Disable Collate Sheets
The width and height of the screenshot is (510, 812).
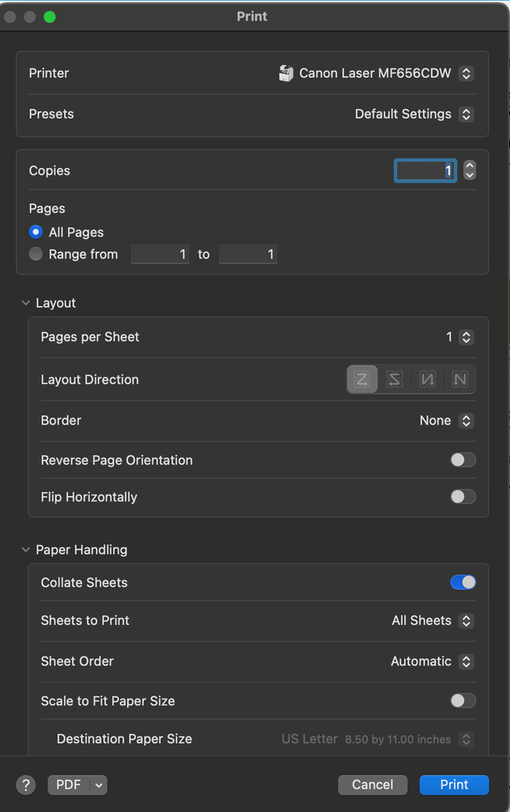point(462,582)
